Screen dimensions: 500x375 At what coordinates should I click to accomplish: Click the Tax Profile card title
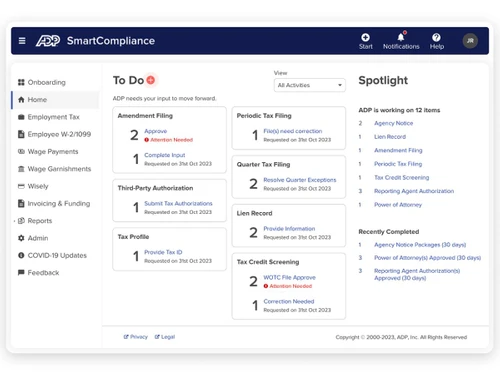click(133, 237)
